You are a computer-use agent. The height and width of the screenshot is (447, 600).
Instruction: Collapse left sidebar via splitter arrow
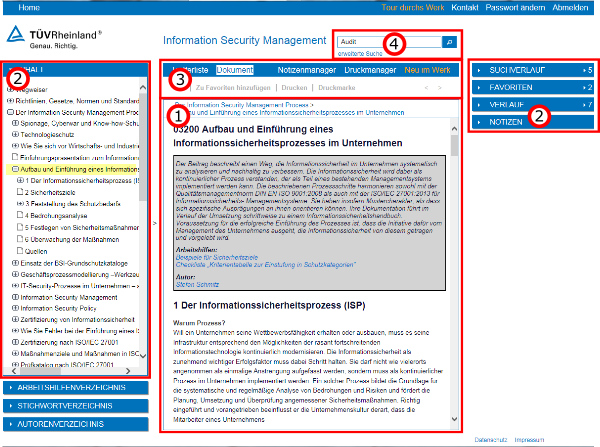pos(155,223)
